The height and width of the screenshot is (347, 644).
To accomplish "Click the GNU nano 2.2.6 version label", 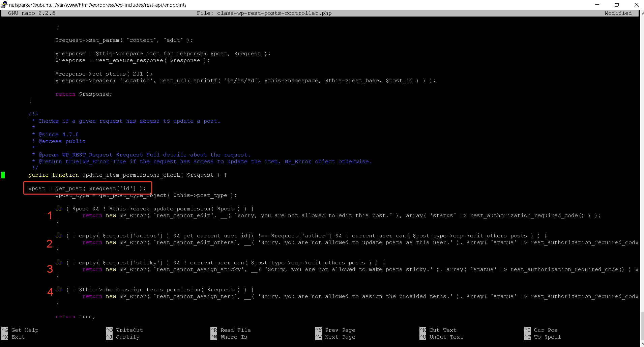I will tap(32, 13).
